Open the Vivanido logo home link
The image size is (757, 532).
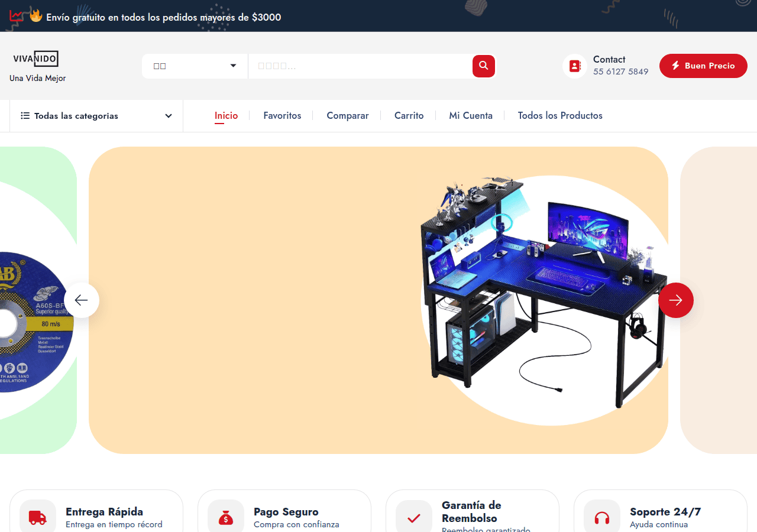(x=36, y=59)
